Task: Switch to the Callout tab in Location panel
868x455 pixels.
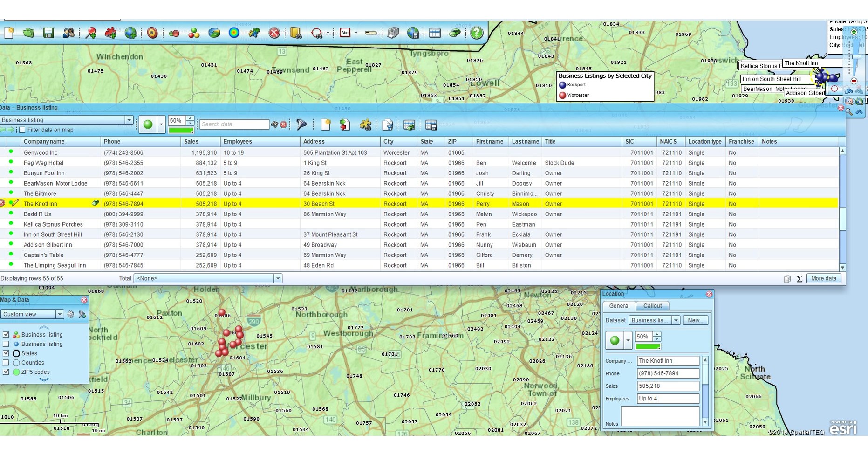Action: click(652, 306)
